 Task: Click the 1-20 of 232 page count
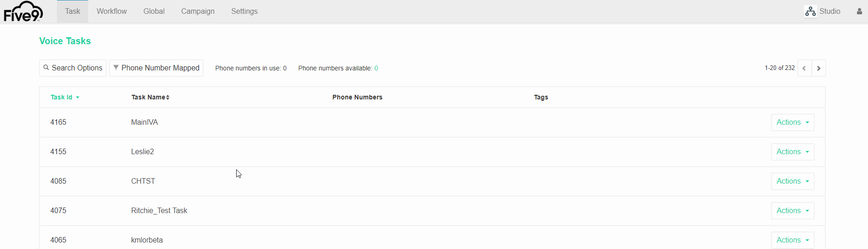pos(780,68)
